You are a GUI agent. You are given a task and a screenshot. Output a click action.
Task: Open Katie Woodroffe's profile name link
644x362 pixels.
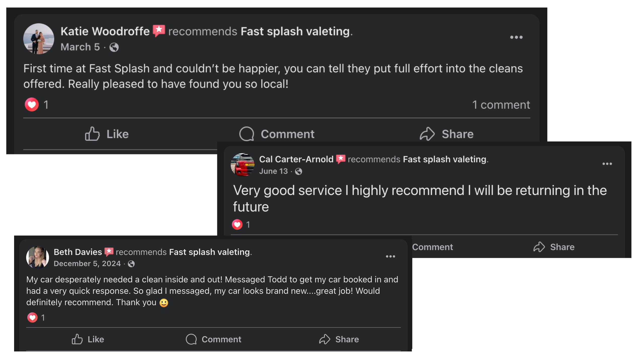105,31
